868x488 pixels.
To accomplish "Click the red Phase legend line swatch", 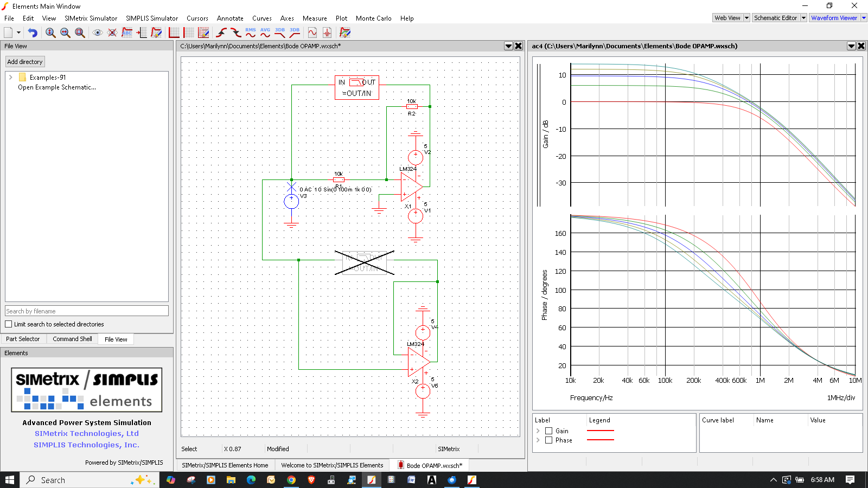I will point(601,440).
